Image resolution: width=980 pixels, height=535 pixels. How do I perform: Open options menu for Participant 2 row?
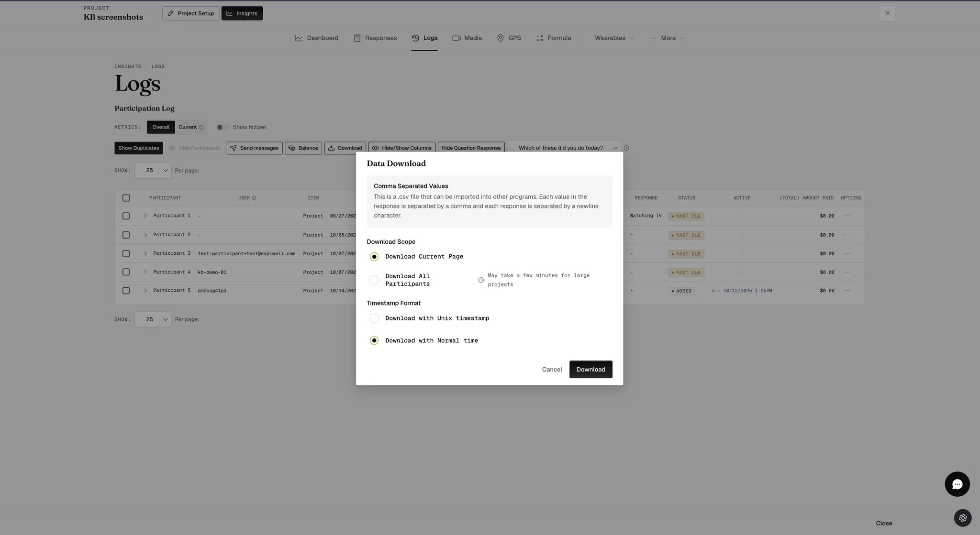(847, 235)
